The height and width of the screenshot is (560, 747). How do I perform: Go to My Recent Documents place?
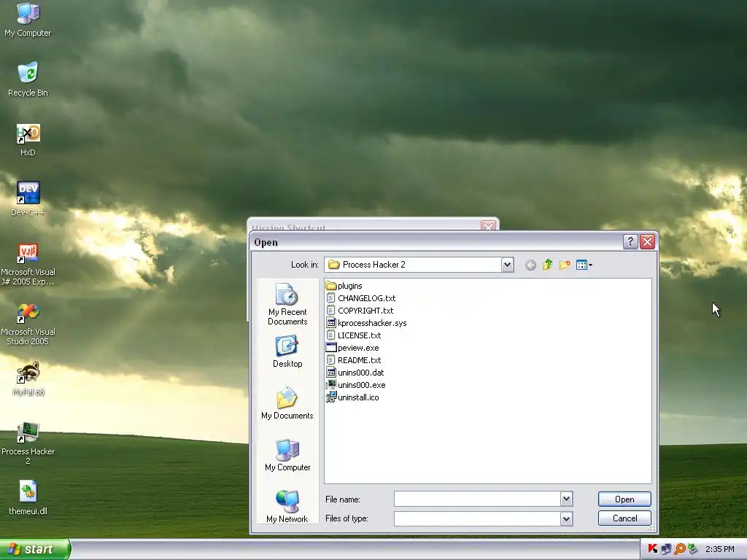pos(287,304)
